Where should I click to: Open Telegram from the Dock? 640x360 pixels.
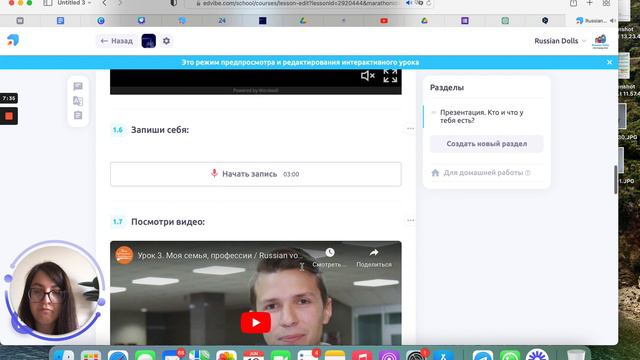coord(483,356)
